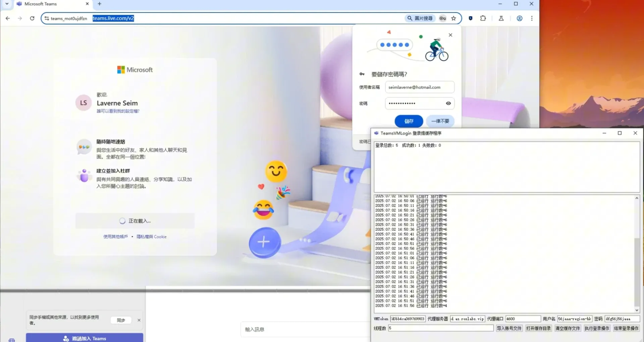Click 邀請加入 Teams button
644x342 pixels.
(84, 338)
